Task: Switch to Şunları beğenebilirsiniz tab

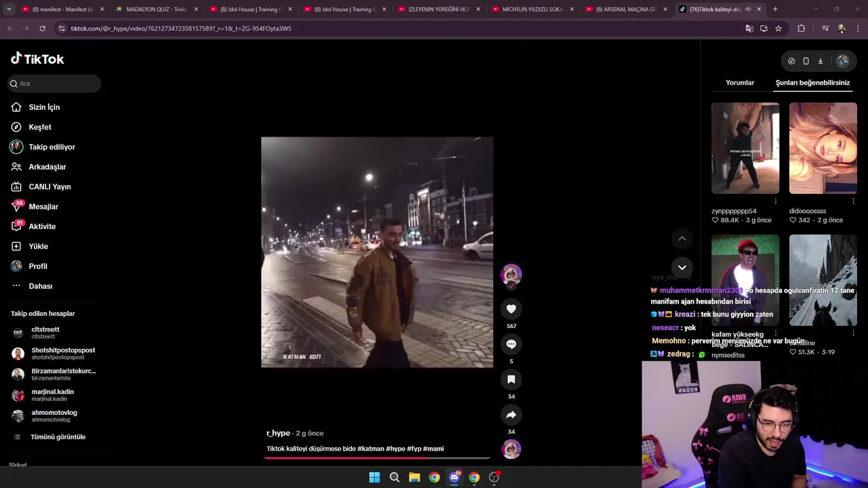Action: [812, 83]
